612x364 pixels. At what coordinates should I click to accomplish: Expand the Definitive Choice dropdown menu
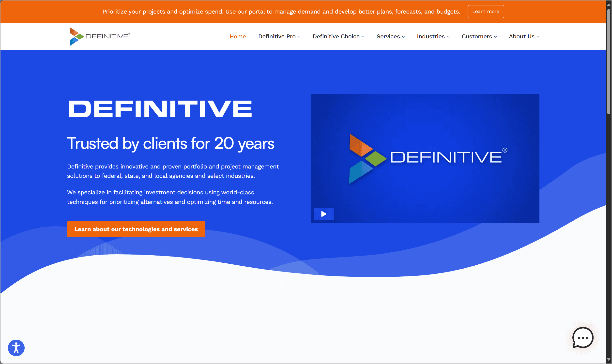pyautogui.click(x=338, y=36)
